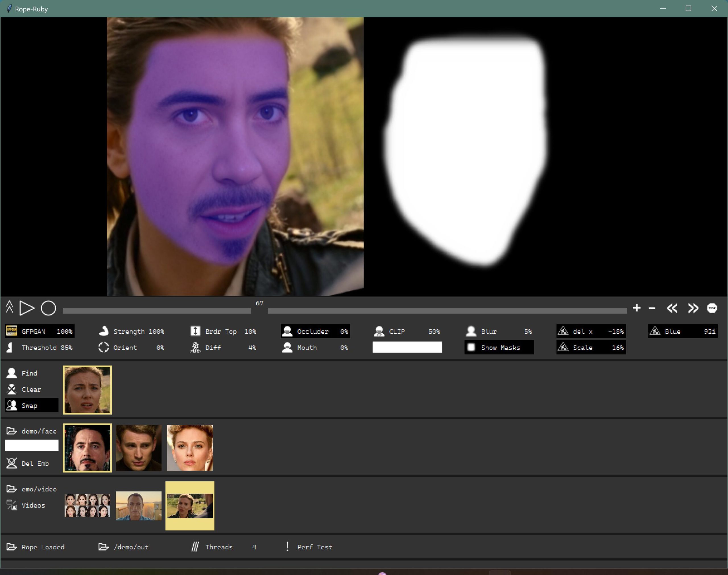Click the swapped face preview image
The height and width of the screenshot is (575, 728).
click(235, 156)
